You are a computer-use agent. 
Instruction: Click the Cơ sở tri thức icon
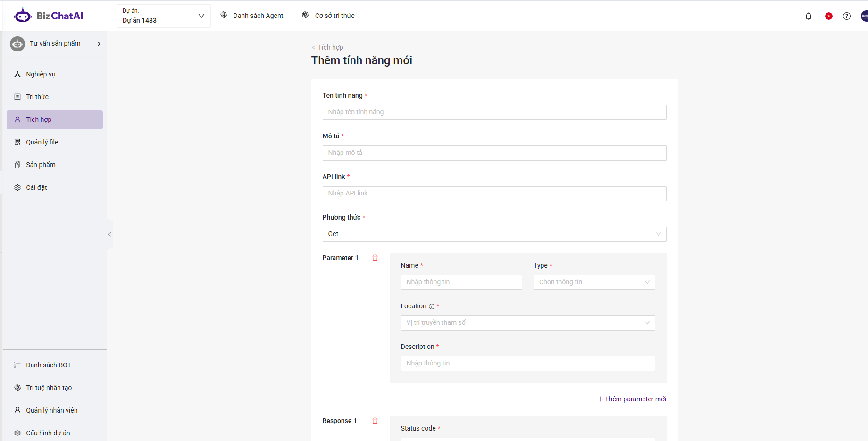click(305, 15)
